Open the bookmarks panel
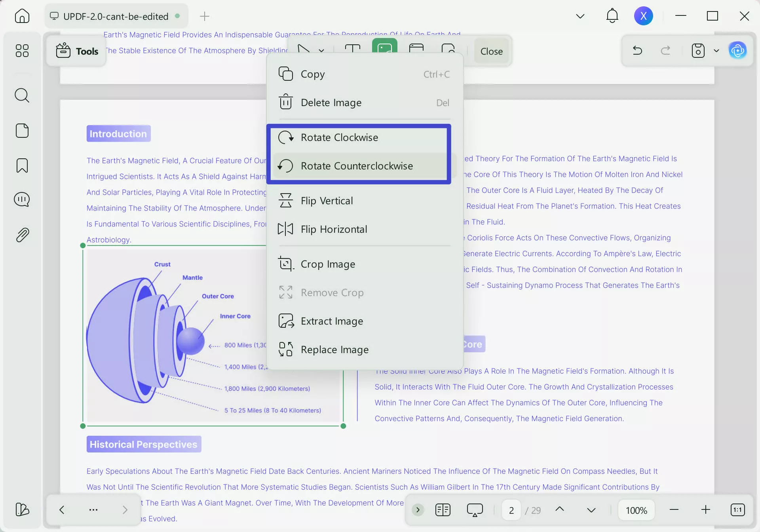This screenshot has width=760, height=532. (22, 165)
